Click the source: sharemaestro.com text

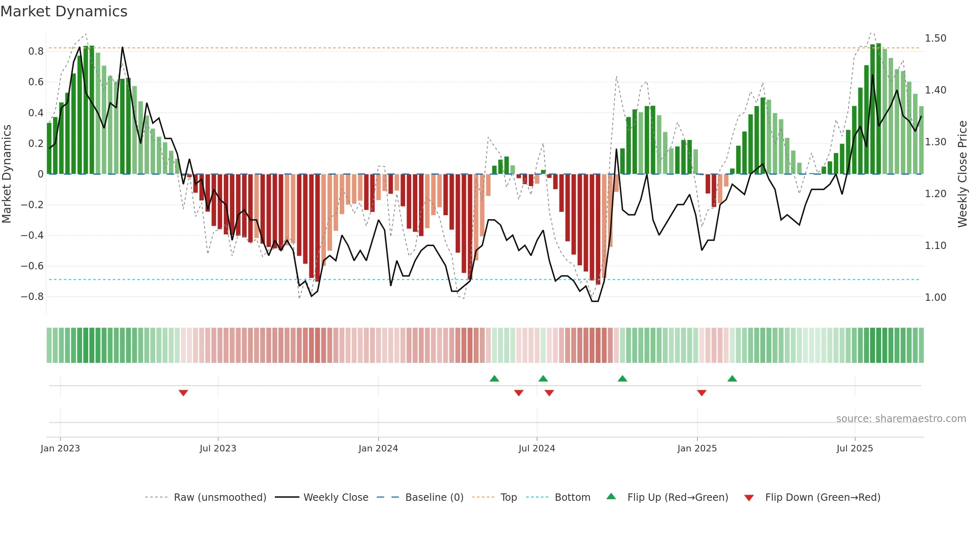(x=901, y=418)
